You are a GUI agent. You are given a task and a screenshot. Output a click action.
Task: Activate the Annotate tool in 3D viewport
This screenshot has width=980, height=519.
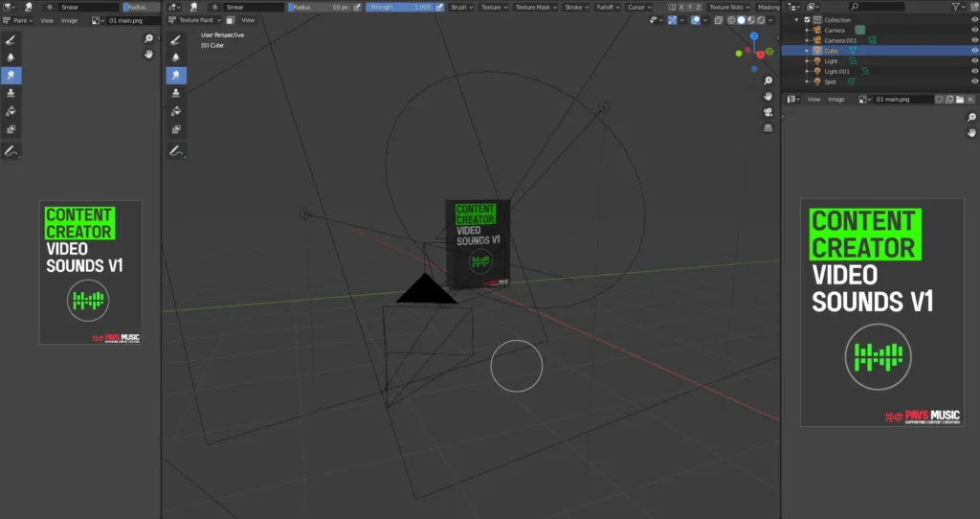[176, 150]
